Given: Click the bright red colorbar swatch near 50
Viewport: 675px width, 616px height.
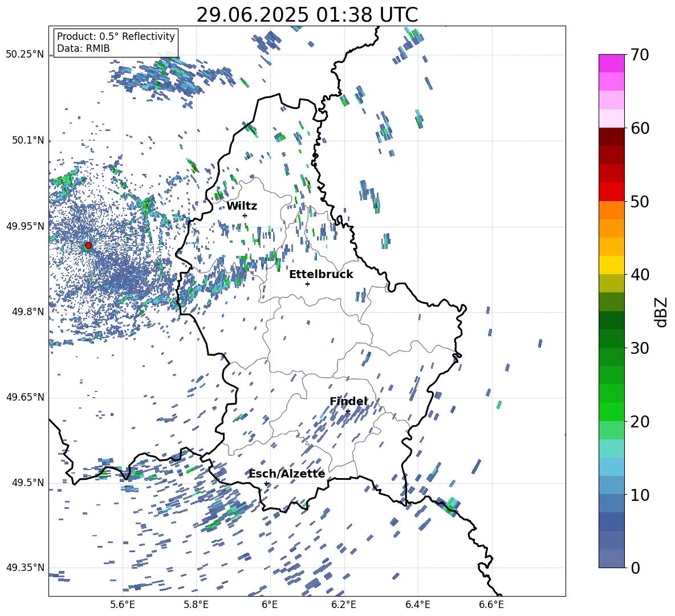Looking at the screenshot, I should 611,192.
